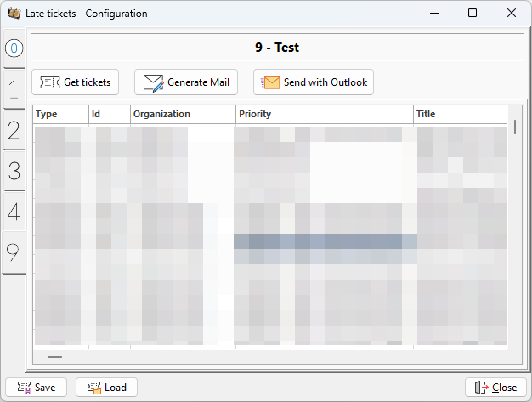Image resolution: width=532 pixels, height=402 pixels.
Task: Sort by the Type column header
Action: click(60, 114)
